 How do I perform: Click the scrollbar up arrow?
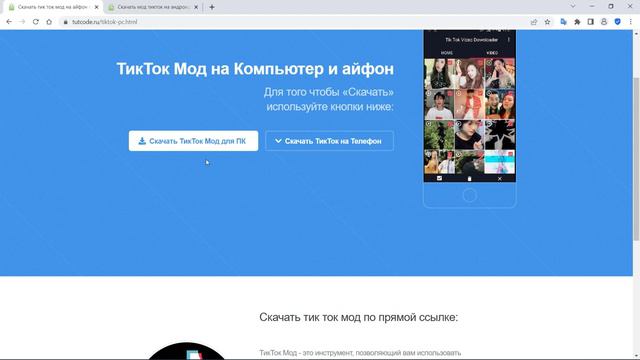click(x=636, y=33)
